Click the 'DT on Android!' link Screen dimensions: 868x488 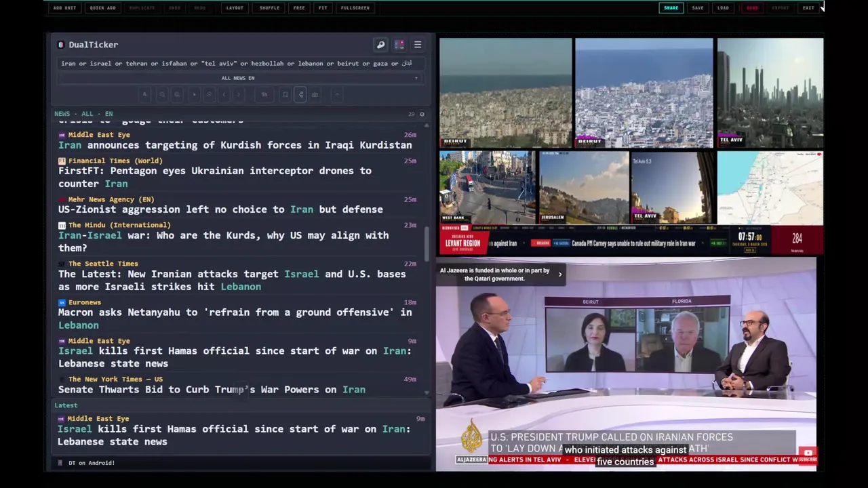(92, 463)
